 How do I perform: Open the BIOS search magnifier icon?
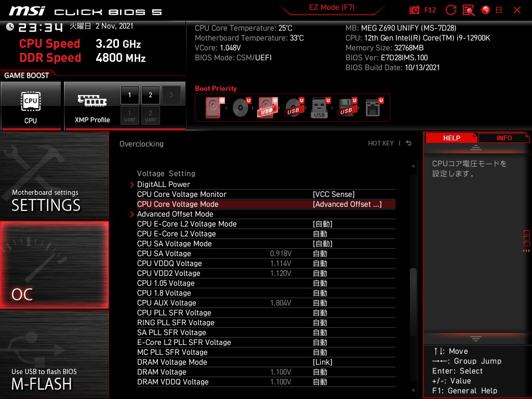pos(469,10)
